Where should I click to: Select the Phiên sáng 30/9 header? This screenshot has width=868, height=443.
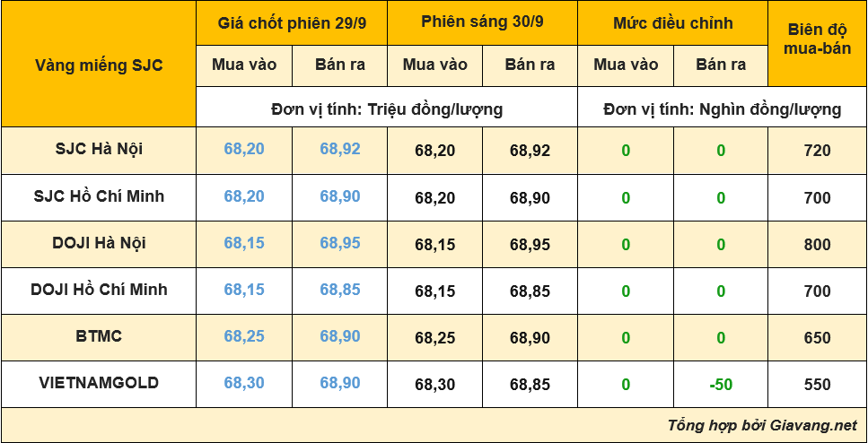click(x=482, y=23)
